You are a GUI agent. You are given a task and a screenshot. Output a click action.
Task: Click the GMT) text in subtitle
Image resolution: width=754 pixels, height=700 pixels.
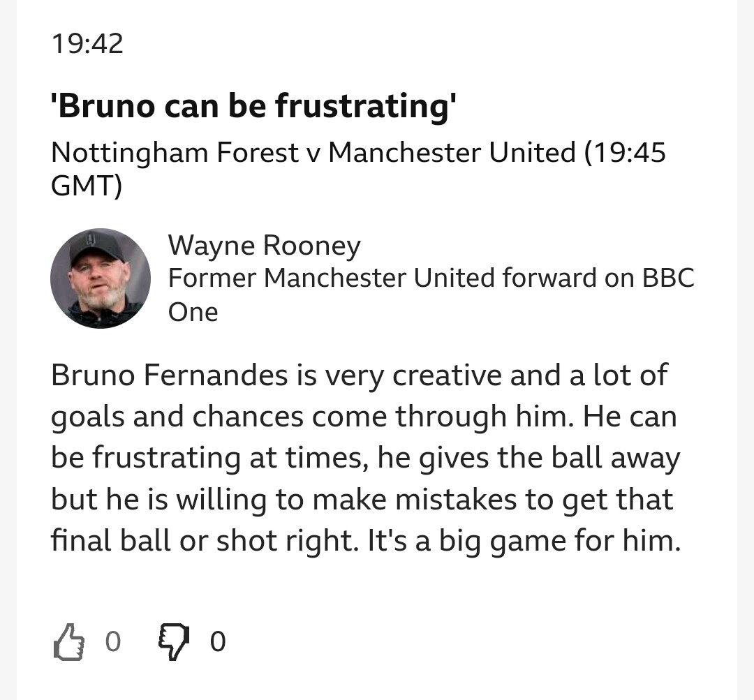click(87, 185)
